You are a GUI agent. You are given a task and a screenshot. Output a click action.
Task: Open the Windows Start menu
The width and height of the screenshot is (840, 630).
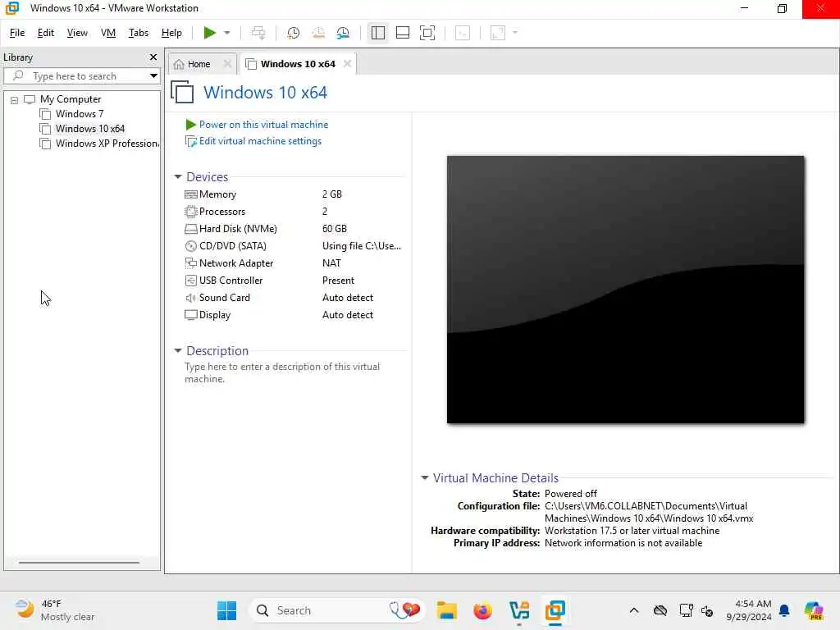[226, 610]
